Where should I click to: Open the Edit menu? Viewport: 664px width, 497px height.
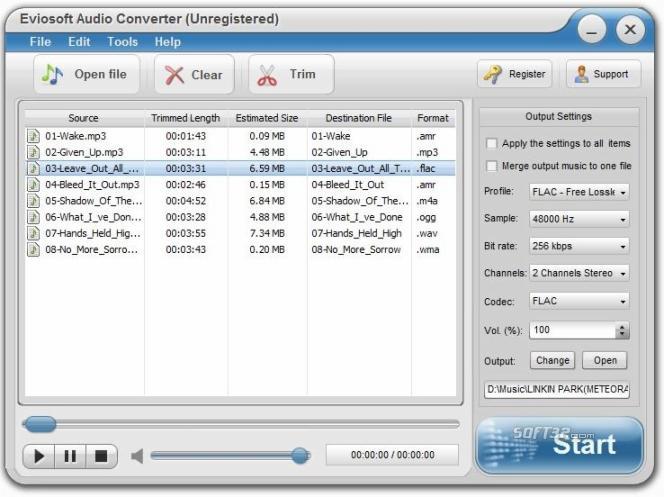[79, 42]
